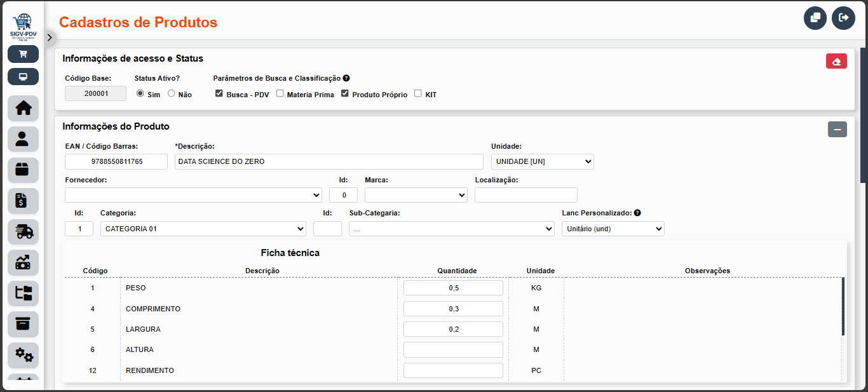Image resolution: width=868 pixels, height=392 pixels.
Task: Open the Unidade dropdown
Action: pos(542,161)
